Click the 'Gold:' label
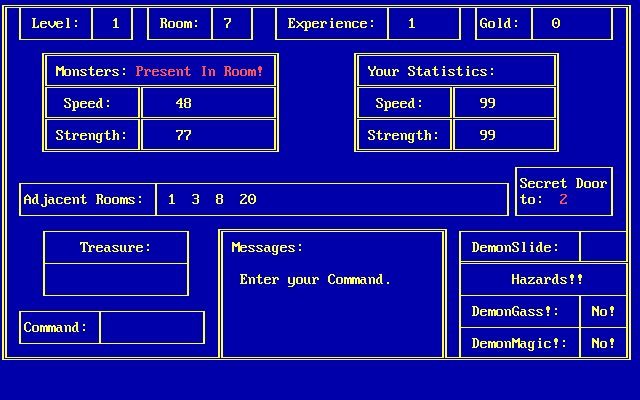The width and height of the screenshot is (640, 400). pos(499,23)
